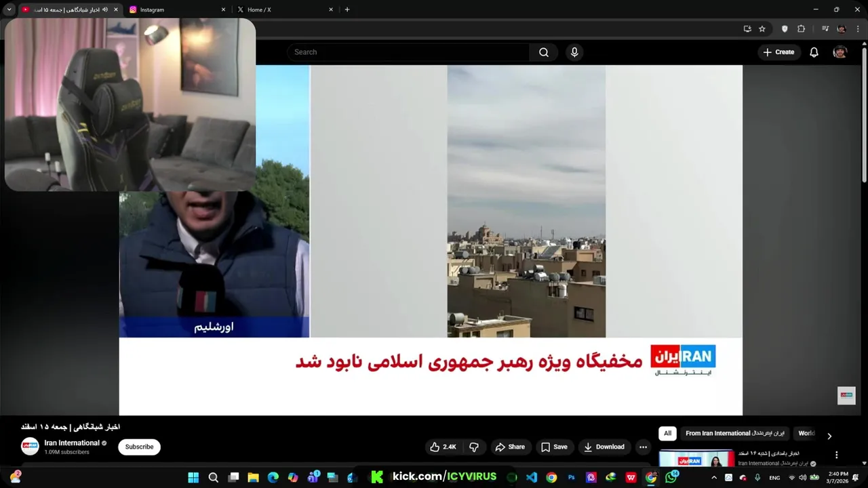Click the YouTube search magnifier button
868x488 pixels.
click(544, 52)
